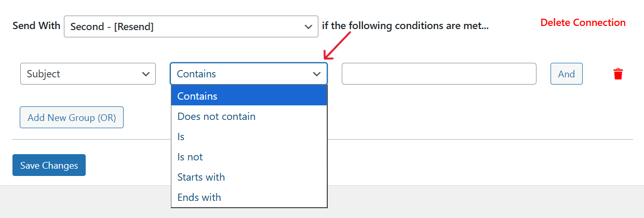Click the 'Send With' label text
The height and width of the screenshot is (218, 644).
point(36,25)
